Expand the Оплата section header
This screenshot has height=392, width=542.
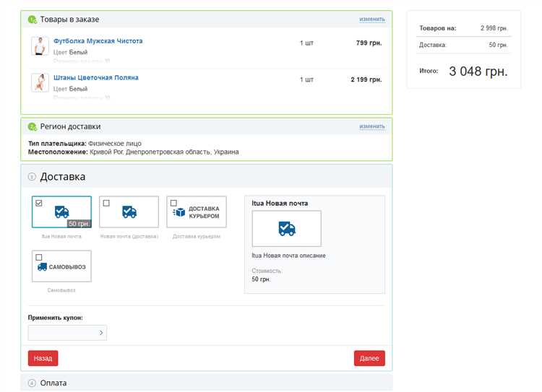click(x=207, y=383)
